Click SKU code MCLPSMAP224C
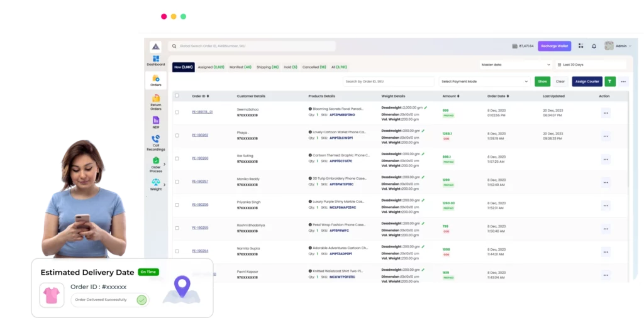 pyautogui.click(x=343, y=207)
